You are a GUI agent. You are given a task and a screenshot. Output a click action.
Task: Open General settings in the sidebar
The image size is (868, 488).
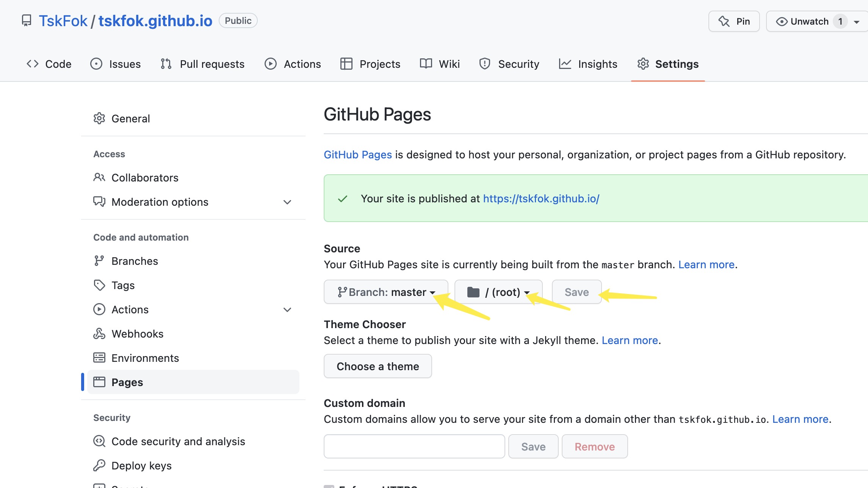click(x=193, y=119)
